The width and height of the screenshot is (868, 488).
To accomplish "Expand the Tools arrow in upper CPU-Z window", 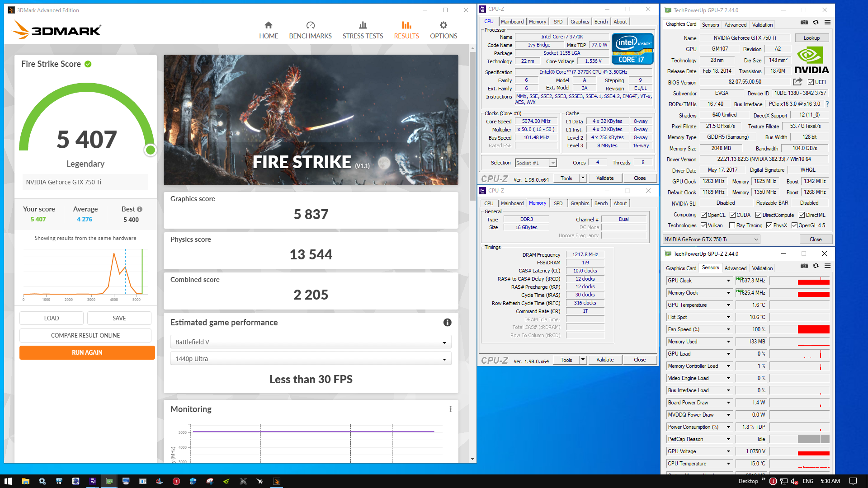I will [583, 178].
